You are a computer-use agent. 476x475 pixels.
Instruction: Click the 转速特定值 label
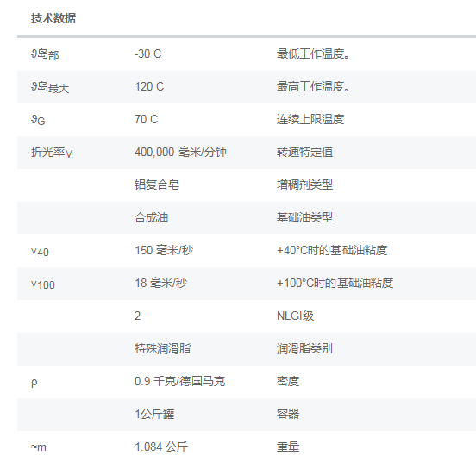coord(304,152)
